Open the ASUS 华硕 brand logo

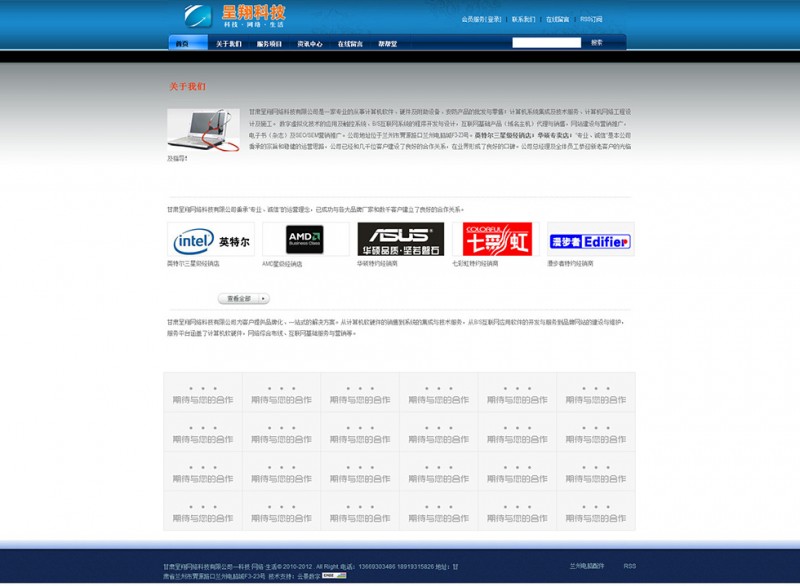coord(400,240)
